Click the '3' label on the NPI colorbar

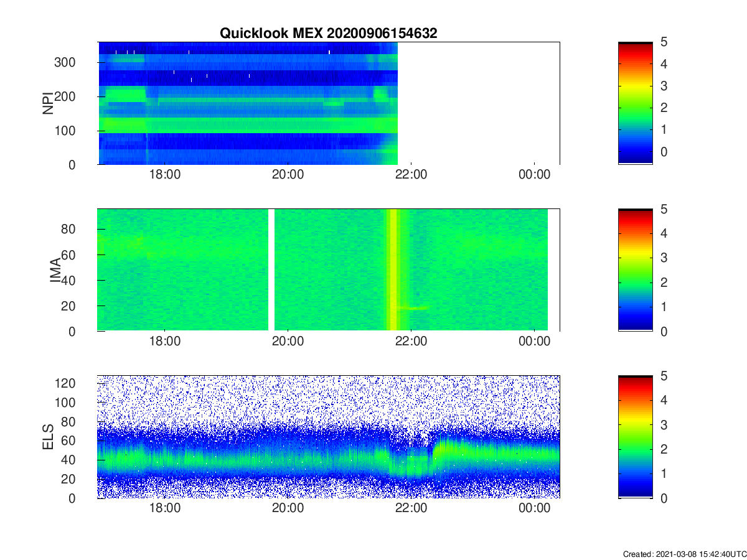664,86
